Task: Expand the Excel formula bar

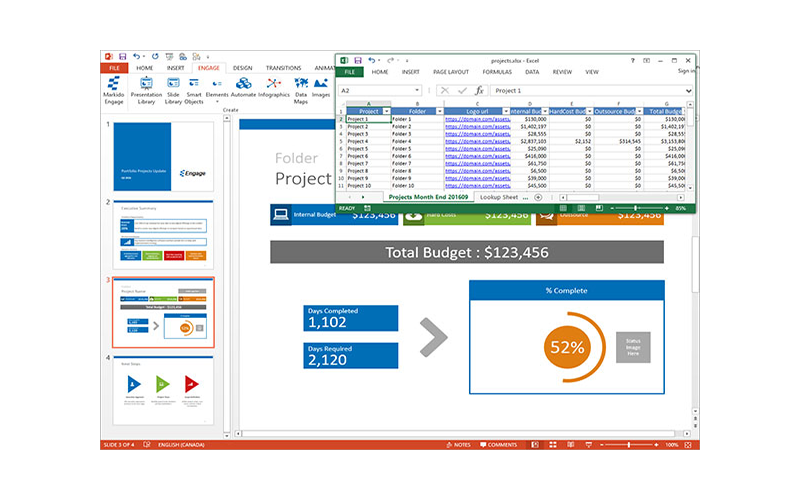Action: click(x=688, y=91)
